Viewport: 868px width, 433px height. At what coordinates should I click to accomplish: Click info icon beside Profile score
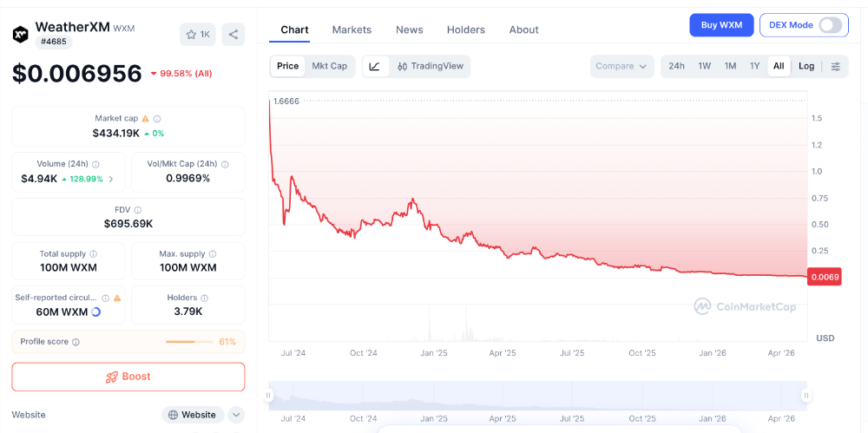pos(76,342)
